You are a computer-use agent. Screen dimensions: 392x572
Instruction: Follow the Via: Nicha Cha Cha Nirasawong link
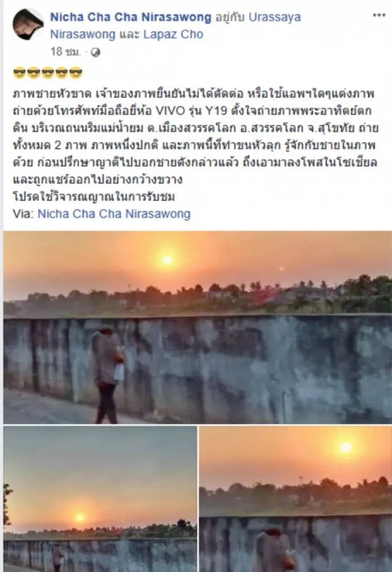pyautogui.click(x=114, y=214)
